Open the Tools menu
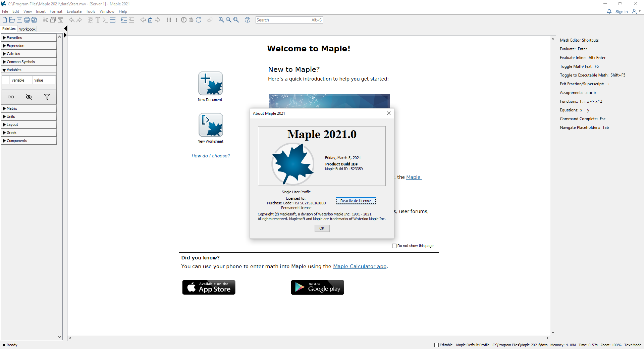The image size is (644, 349). [91, 11]
